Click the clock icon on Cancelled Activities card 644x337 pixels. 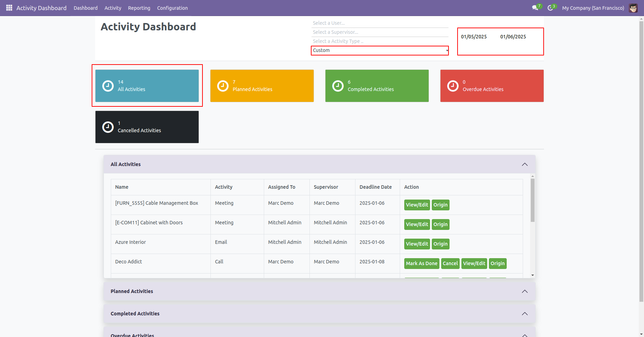108,127
